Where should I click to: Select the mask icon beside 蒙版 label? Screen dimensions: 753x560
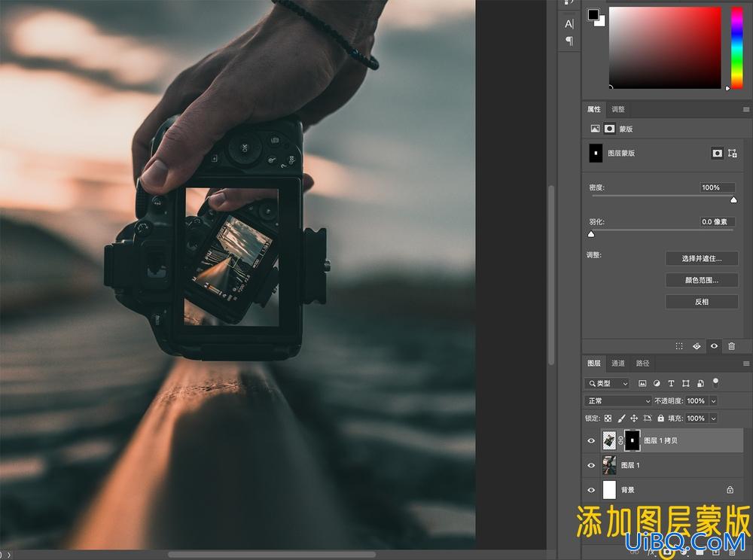609,129
